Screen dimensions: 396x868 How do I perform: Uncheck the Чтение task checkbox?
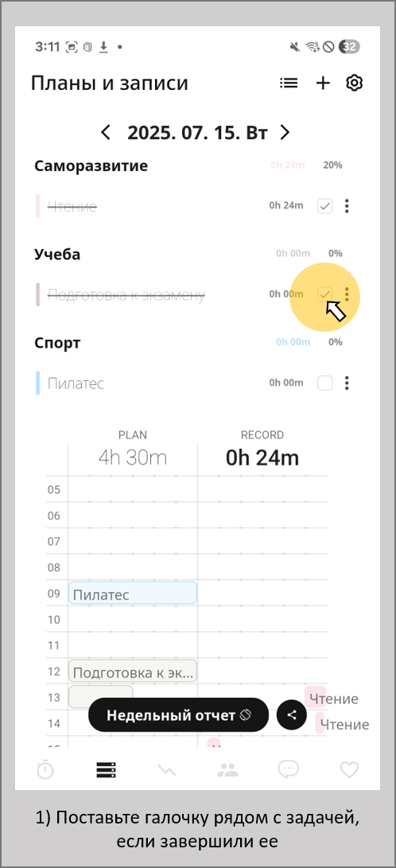click(324, 207)
